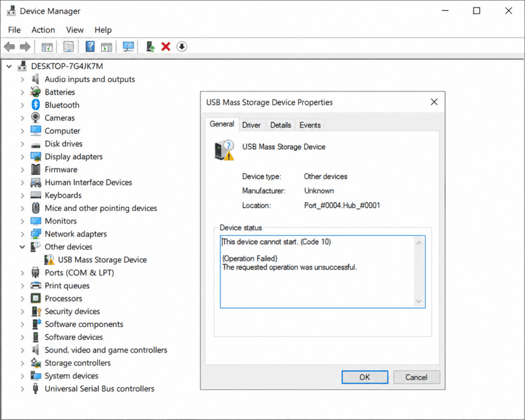Click the Firmware chip icon
This screenshot has height=420, width=525.
pos(35,169)
